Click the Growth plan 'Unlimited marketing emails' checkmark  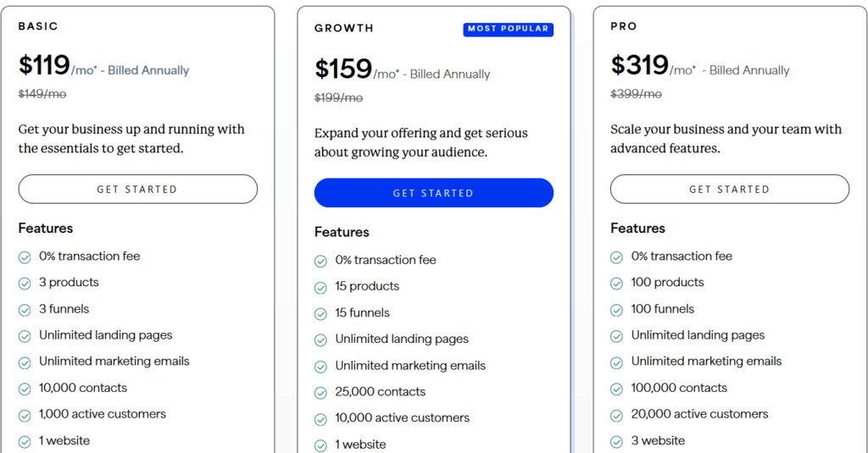pos(320,367)
